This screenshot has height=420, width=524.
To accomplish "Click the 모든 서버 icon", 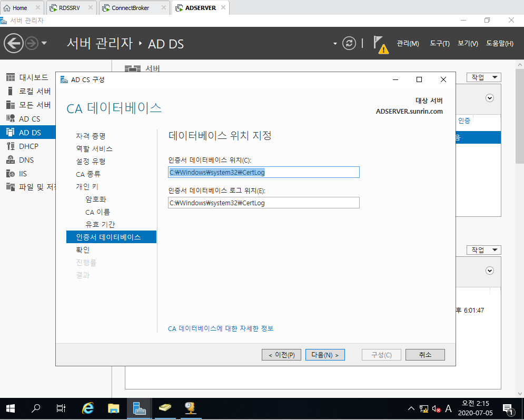I will (11, 105).
